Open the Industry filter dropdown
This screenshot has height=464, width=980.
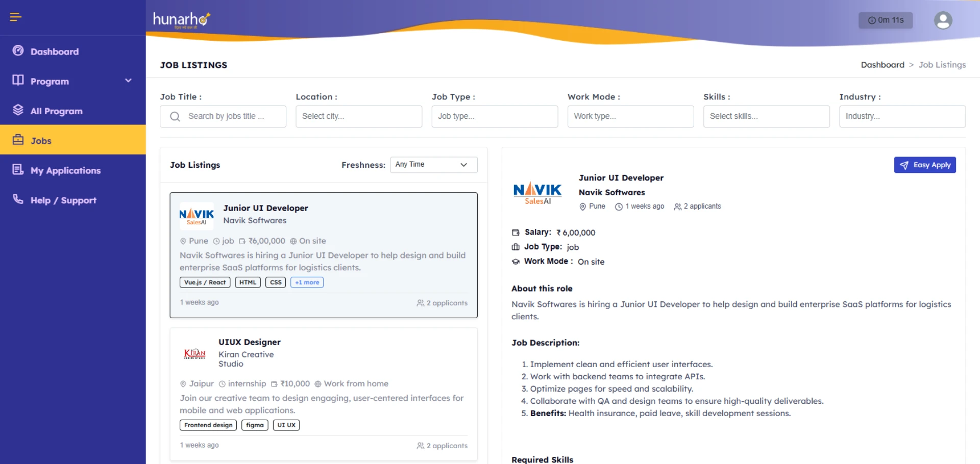pos(902,116)
